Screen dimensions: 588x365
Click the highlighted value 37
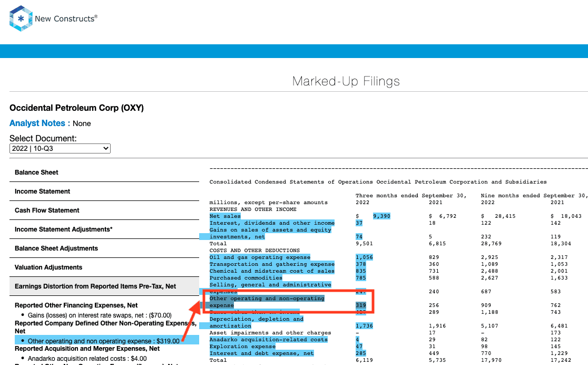pos(359,223)
